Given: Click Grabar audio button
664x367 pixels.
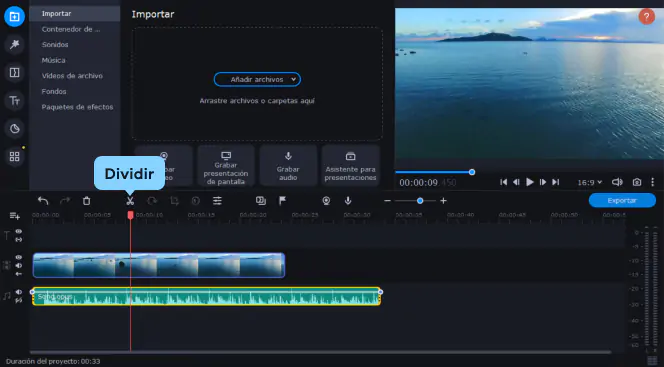Looking at the screenshot, I should (288, 166).
